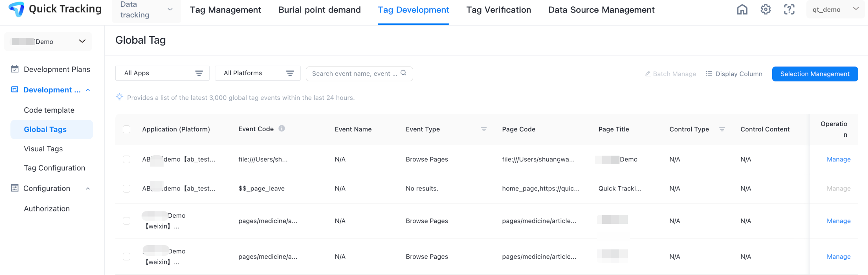Switch to the Tag Verification tab

(499, 10)
